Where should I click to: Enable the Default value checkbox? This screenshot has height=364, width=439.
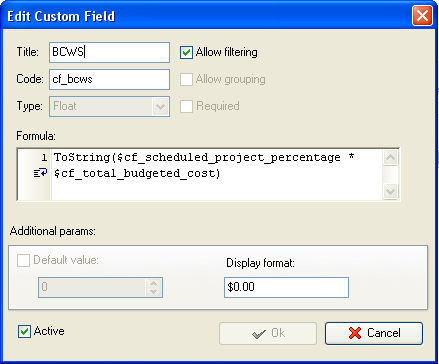pos(23,260)
